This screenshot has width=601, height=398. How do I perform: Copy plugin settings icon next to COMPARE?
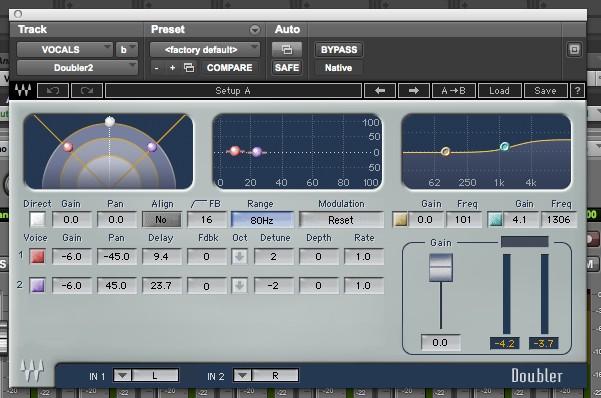(189, 68)
